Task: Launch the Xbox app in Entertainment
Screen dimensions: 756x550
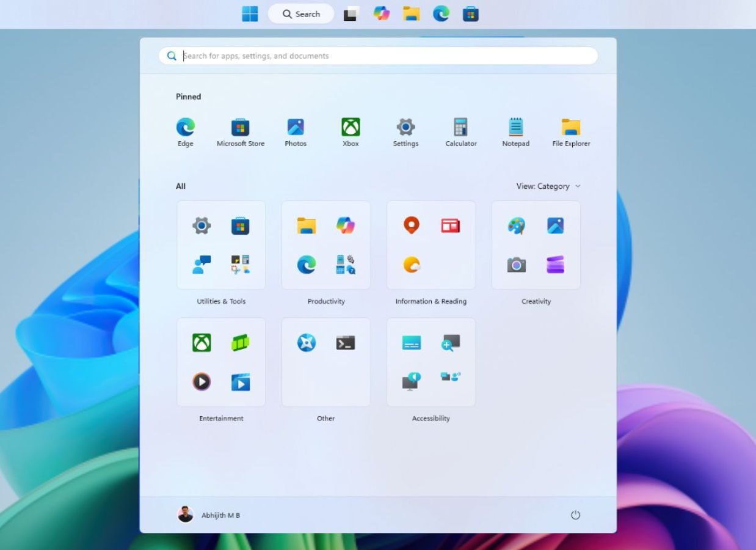Action: tap(200, 342)
